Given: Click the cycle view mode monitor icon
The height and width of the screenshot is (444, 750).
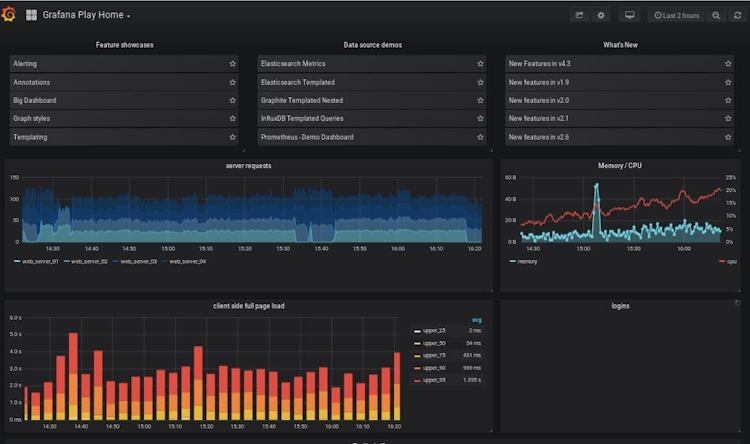Looking at the screenshot, I should tap(629, 15).
